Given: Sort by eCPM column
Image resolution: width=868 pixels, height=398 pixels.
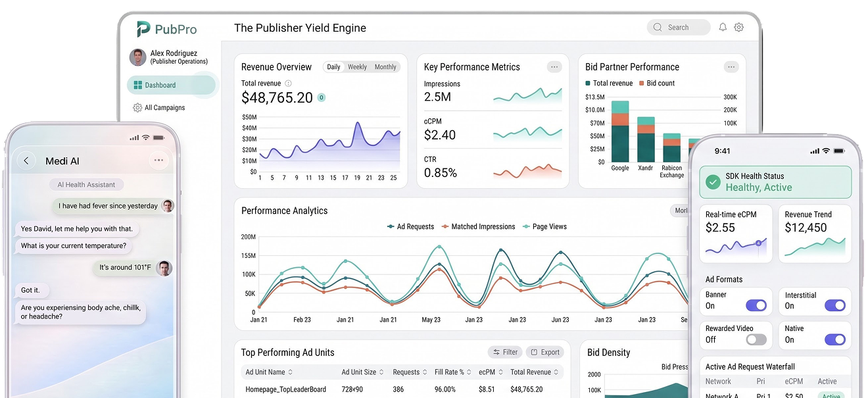Looking at the screenshot, I should pyautogui.click(x=491, y=372).
